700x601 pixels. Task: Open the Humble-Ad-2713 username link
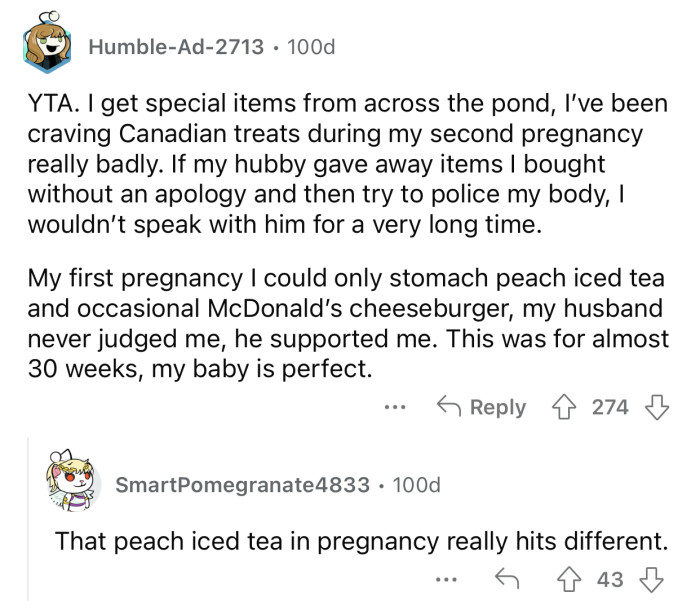pyautogui.click(x=177, y=47)
